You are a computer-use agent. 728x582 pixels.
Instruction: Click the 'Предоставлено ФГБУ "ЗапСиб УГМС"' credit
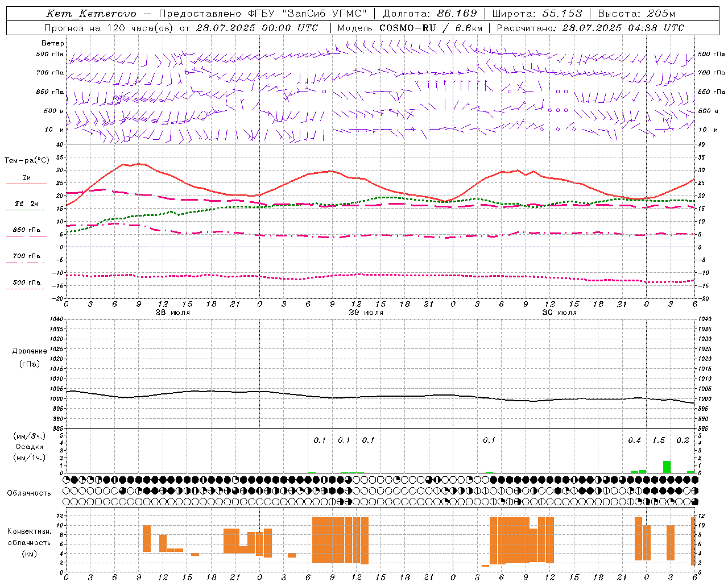(263, 14)
